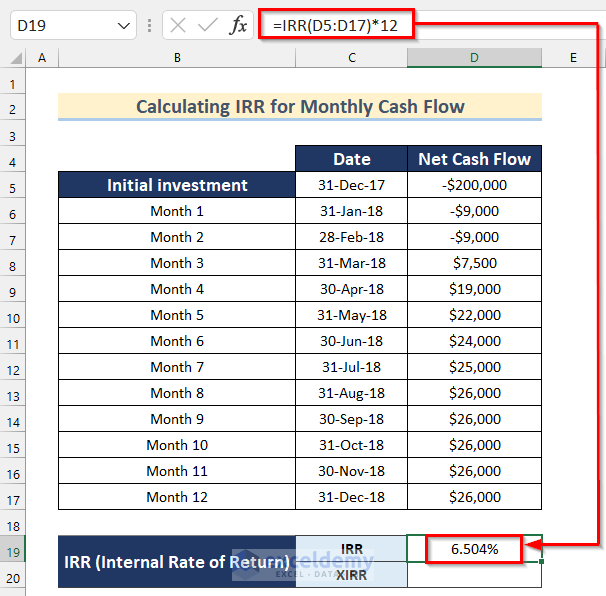This screenshot has height=596, width=606.
Task: Click the 'IRR (Internal Rate of Return)' cell
Action: click(177, 562)
